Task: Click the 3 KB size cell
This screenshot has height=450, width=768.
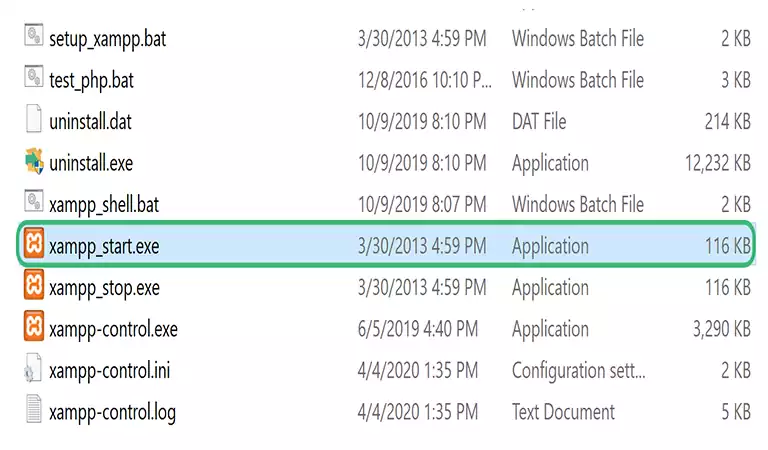Action: pyautogui.click(x=736, y=80)
